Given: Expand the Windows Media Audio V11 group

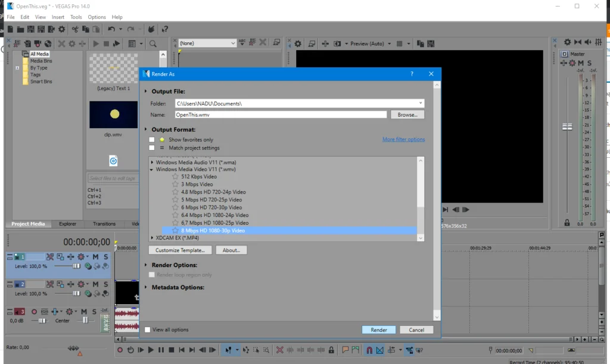Looking at the screenshot, I should pos(152,163).
